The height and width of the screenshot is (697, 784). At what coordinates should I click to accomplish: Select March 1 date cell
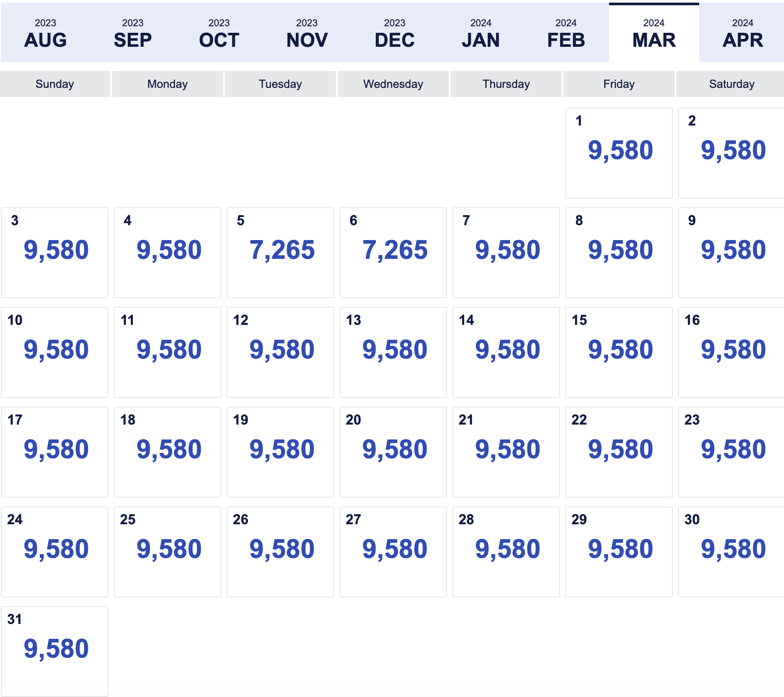point(619,153)
